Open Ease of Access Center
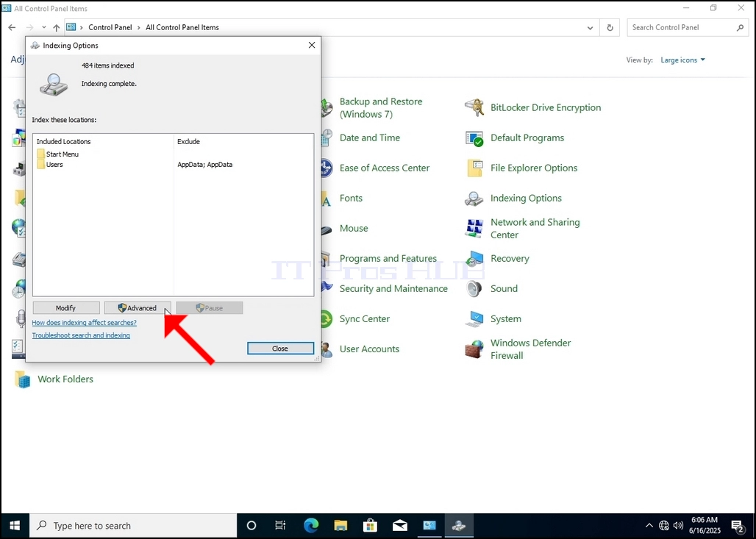This screenshot has height=539, width=756. (x=385, y=168)
